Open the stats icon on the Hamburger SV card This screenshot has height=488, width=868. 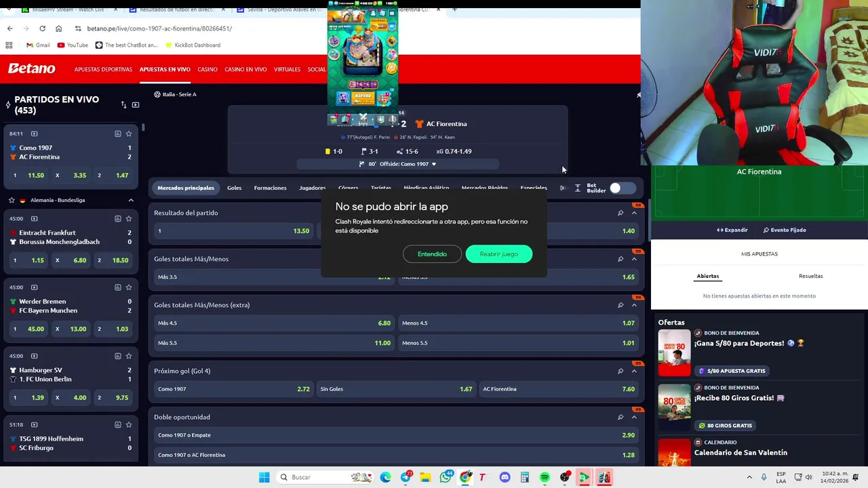coord(118,356)
